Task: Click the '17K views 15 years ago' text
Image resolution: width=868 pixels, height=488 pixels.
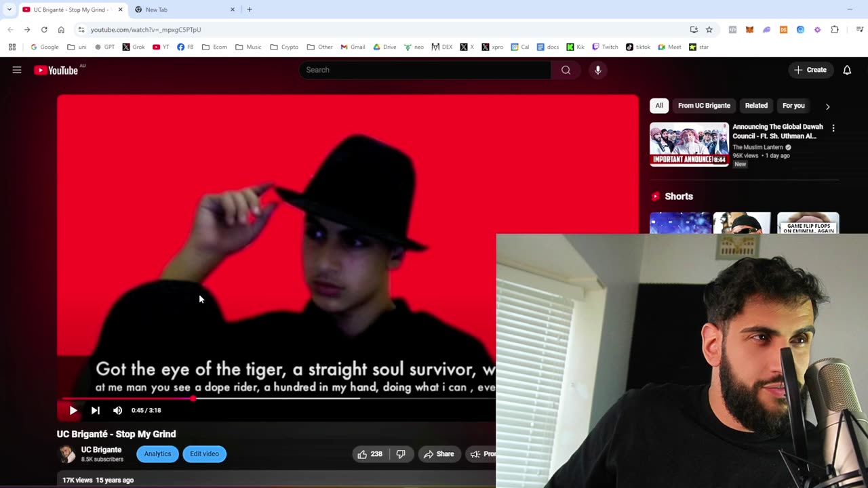Action: pos(98,480)
